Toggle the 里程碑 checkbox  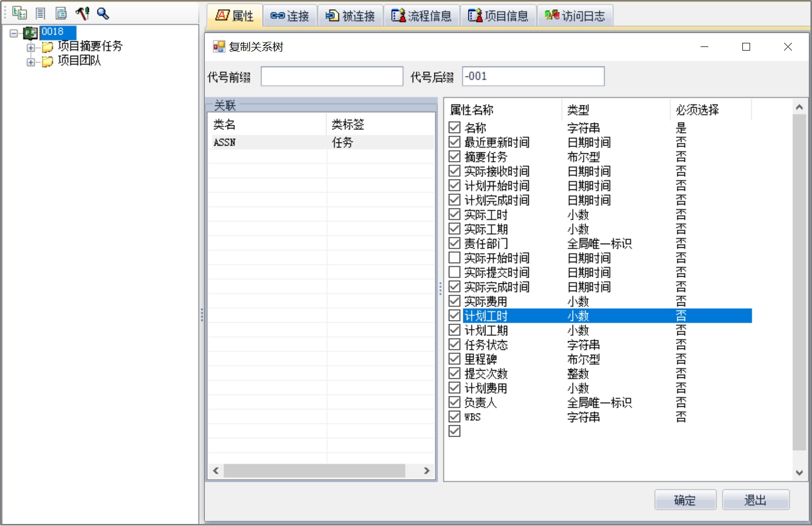coord(454,358)
